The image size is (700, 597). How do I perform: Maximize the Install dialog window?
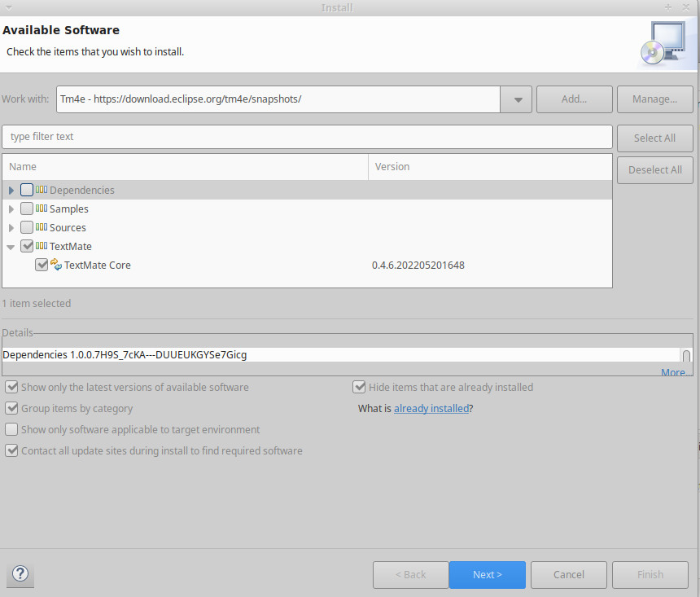pyautogui.click(x=668, y=7)
